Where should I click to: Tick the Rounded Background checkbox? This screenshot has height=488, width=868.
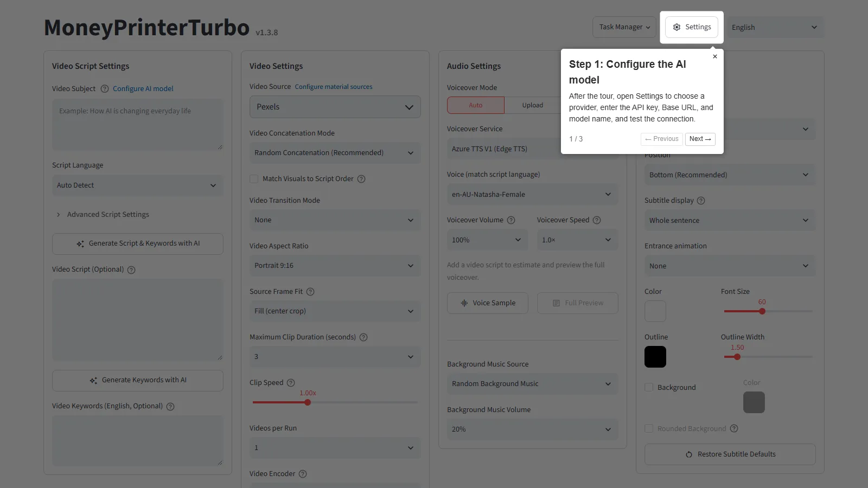pyautogui.click(x=649, y=428)
